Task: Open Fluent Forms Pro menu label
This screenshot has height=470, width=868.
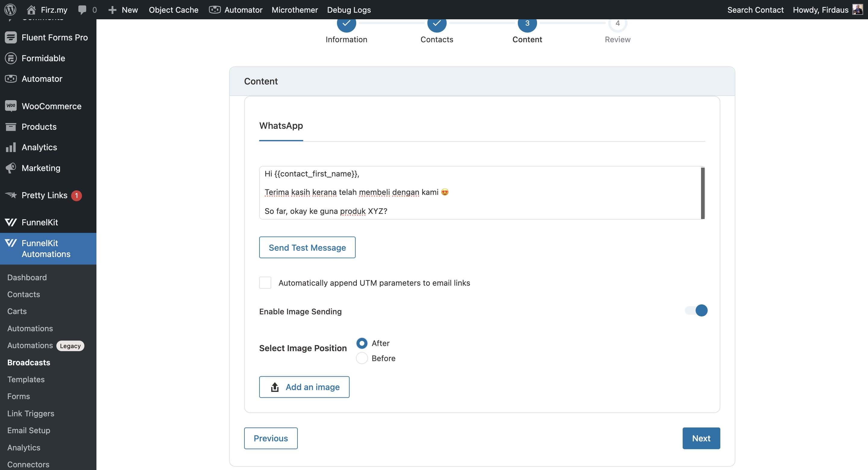Action: coord(55,37)
